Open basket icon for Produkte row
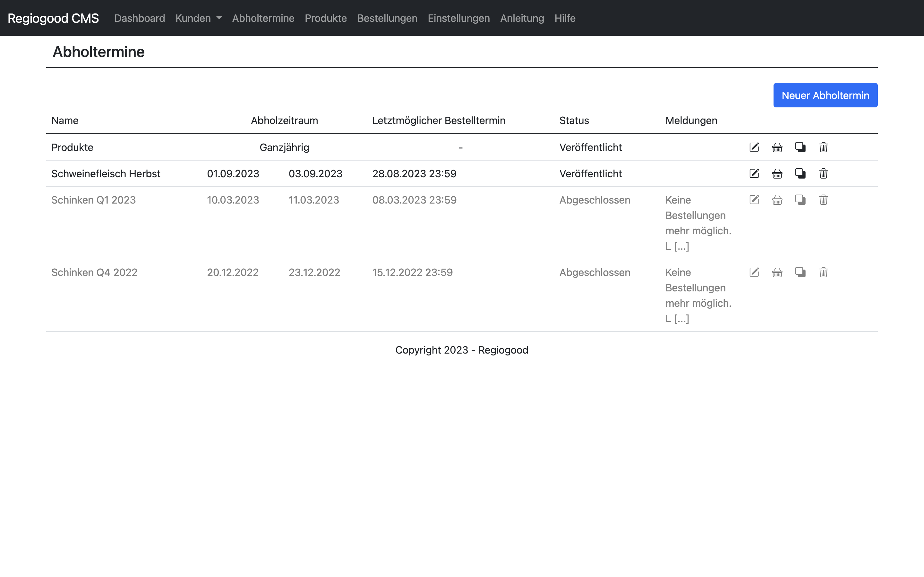 tap(777, 147)
